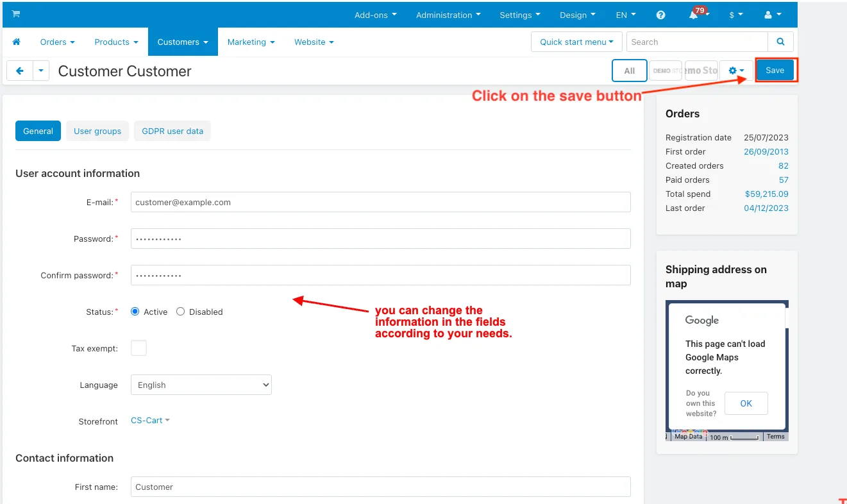Click the shopping cart icon in top bar
The height and width of the screenshot is (504, 847).
[x=16, y=14]
